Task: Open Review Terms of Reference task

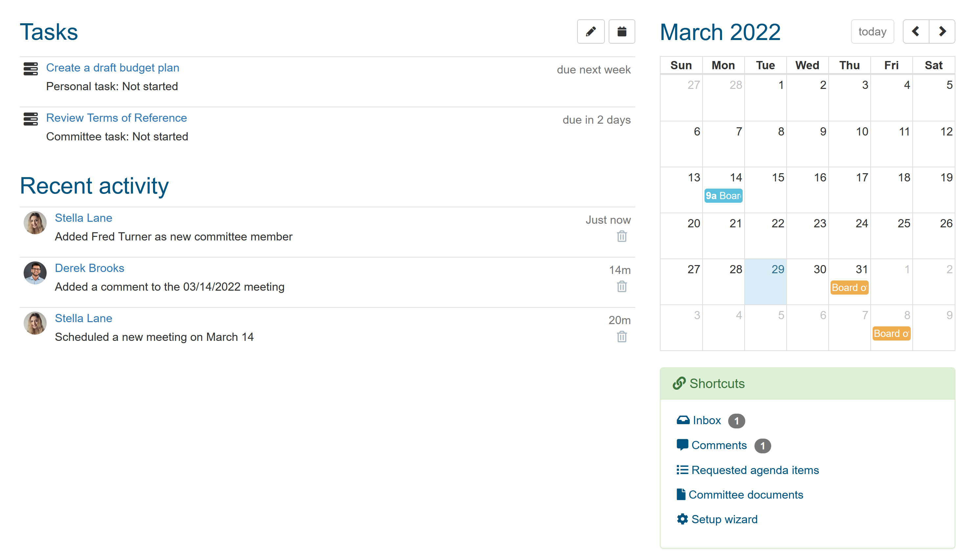Action: coord(116,118)
